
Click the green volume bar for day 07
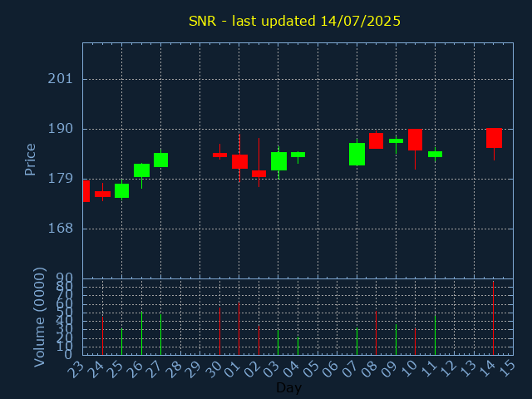(357, 342)
